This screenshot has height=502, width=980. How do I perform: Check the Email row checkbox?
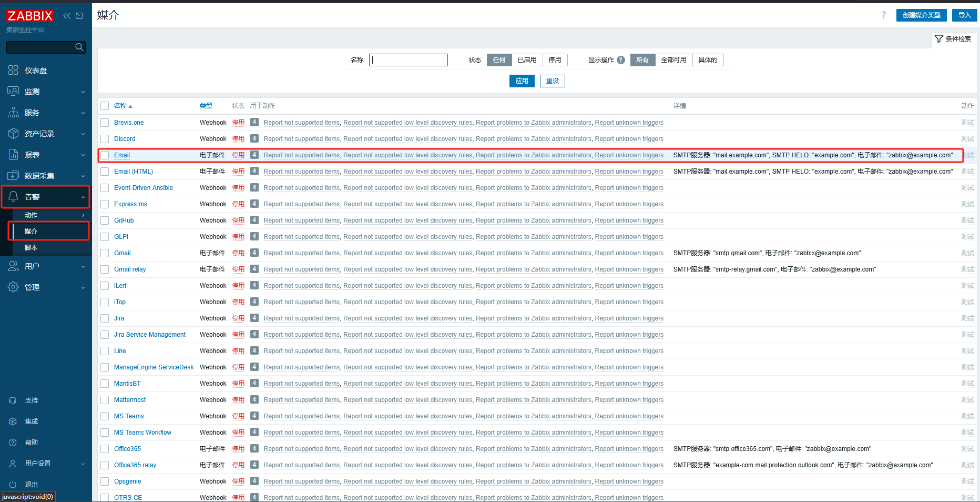(x=105, y=155)
